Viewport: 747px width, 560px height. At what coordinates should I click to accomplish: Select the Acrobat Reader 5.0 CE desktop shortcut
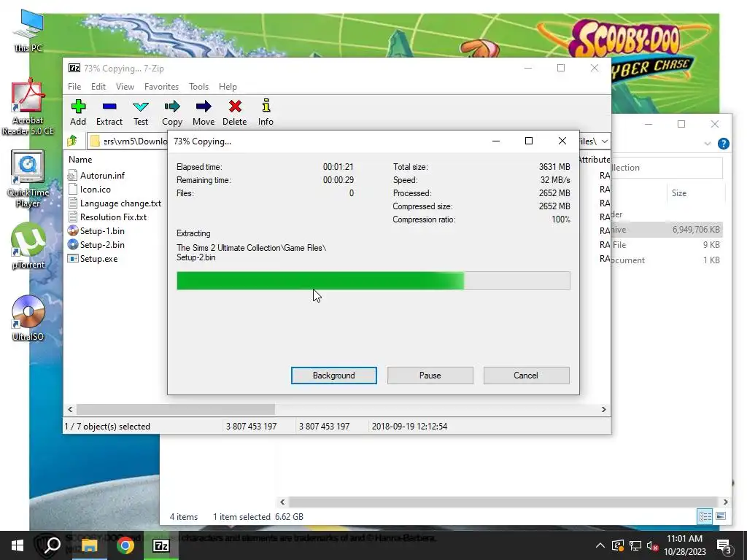pos(28,108)
